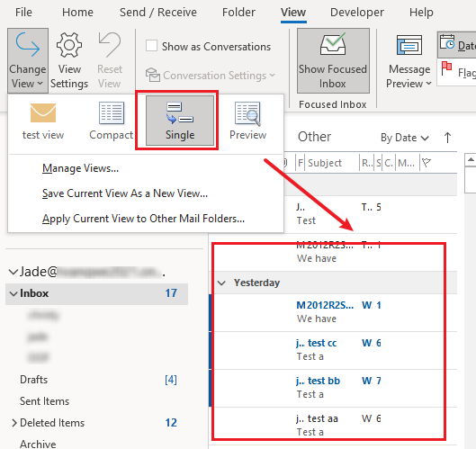Toggle Show Focused Inbox button

click(333, 60)
